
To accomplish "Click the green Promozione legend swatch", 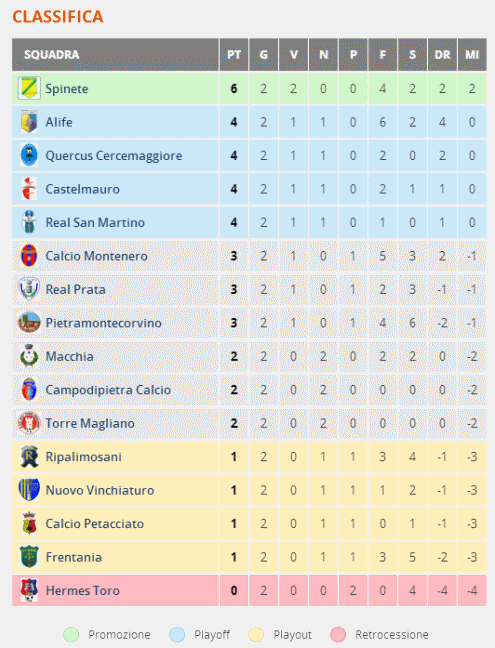I will [x=71, y=634].
